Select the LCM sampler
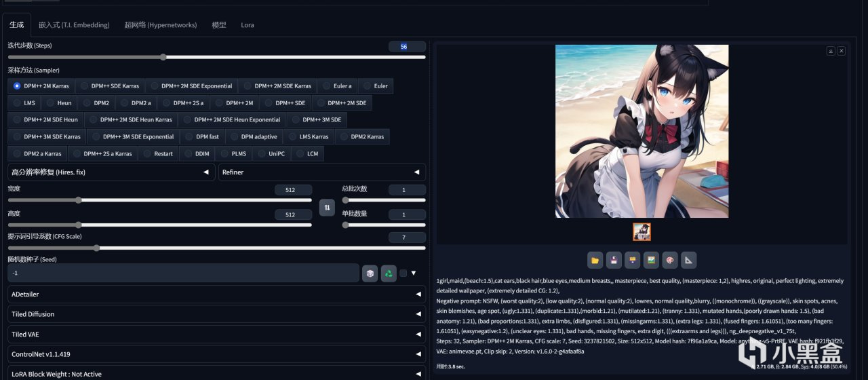868x380 pixels. [307, 154]
